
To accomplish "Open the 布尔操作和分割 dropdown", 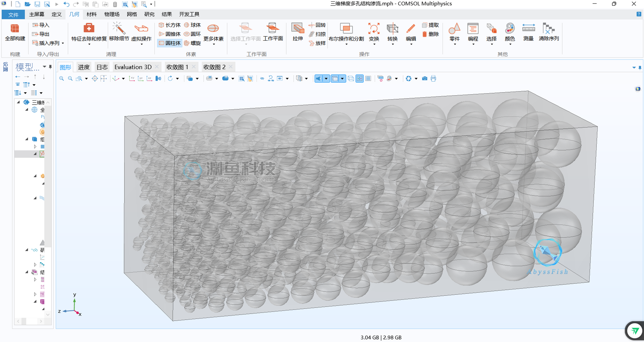I will click(346, 33).
